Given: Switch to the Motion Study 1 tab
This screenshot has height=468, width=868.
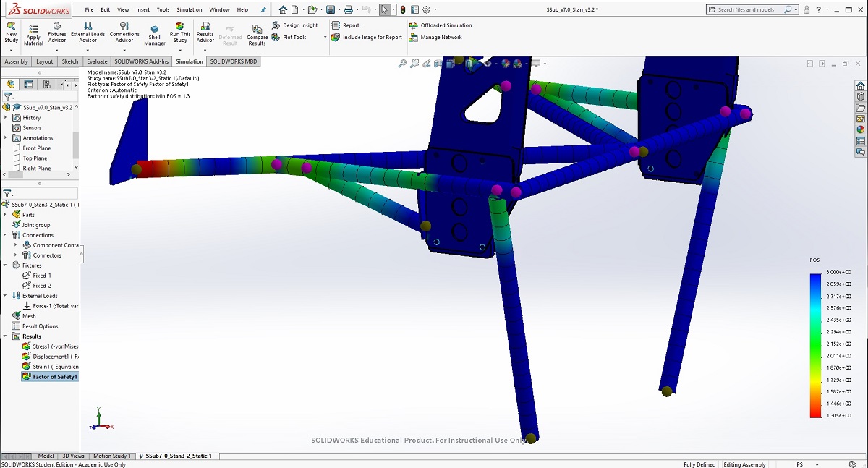Looking at the screenshot, I should coord(112,456).
